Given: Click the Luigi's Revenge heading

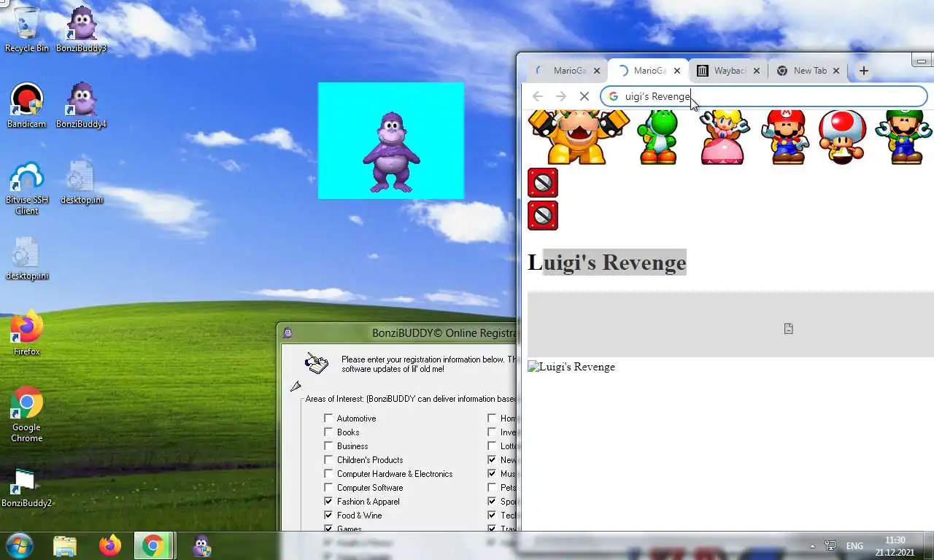Looking at the screenshot, I should (607, 262).
